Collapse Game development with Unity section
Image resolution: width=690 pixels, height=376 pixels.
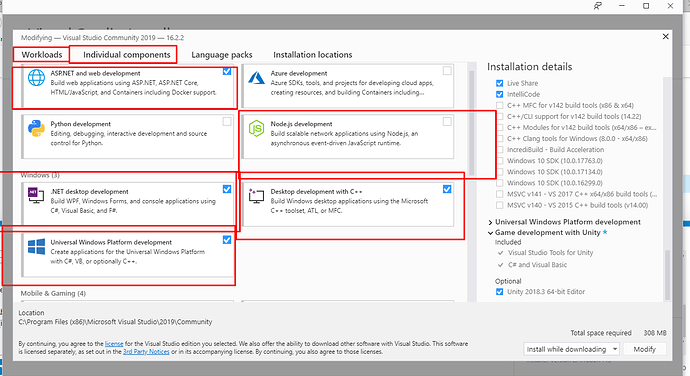coord(490,233)
